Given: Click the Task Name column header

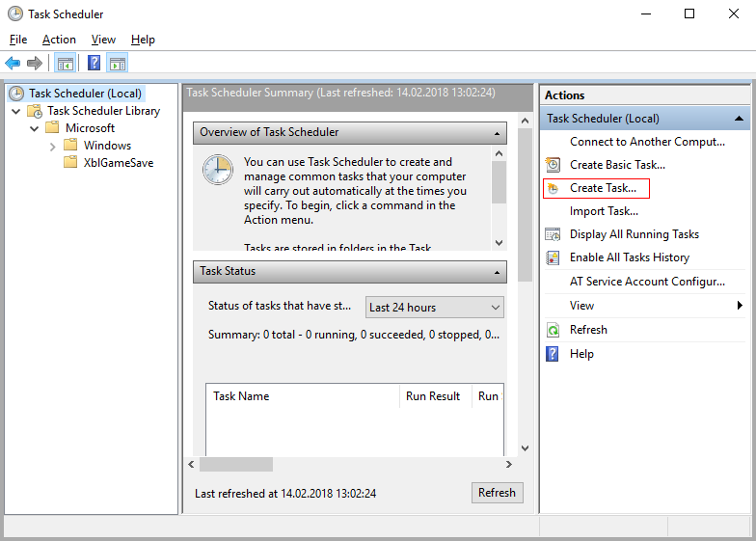Looking at the screenshot, I should (x=303, y=396).
